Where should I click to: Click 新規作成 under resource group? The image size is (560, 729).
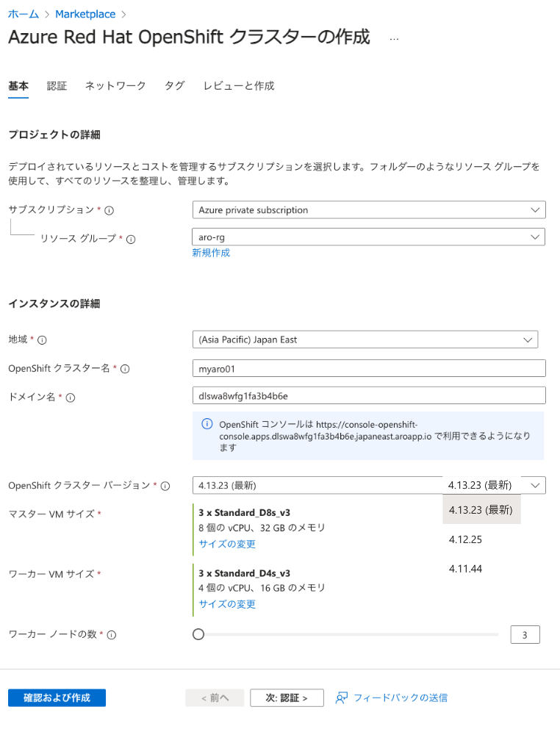[211, 253]
